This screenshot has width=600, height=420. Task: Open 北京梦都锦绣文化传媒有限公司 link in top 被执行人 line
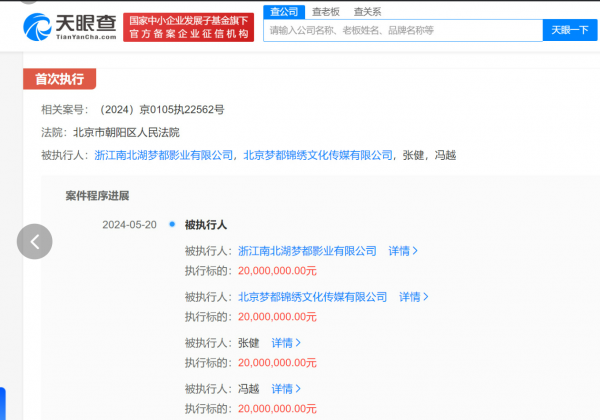point(318,155)
